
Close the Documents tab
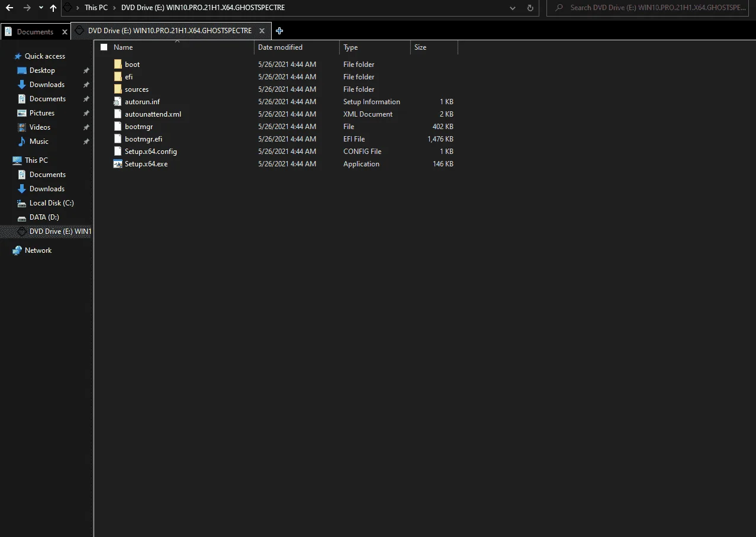tap(65, 32)
